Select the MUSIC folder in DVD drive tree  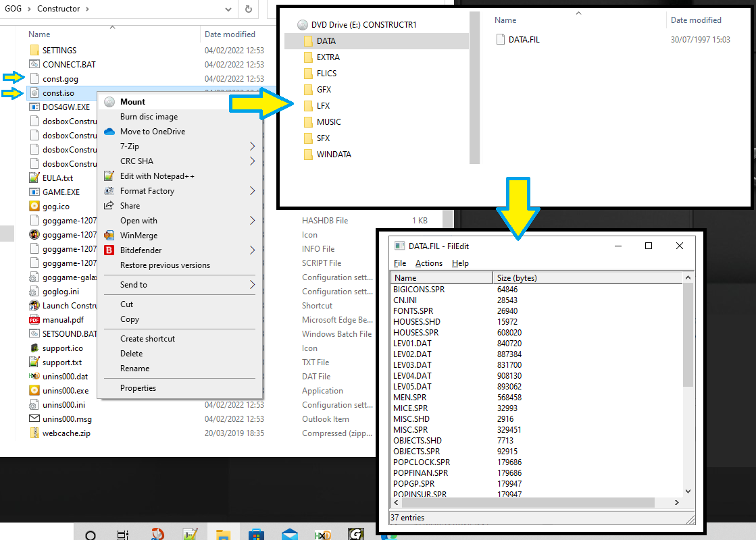point(328,122)
